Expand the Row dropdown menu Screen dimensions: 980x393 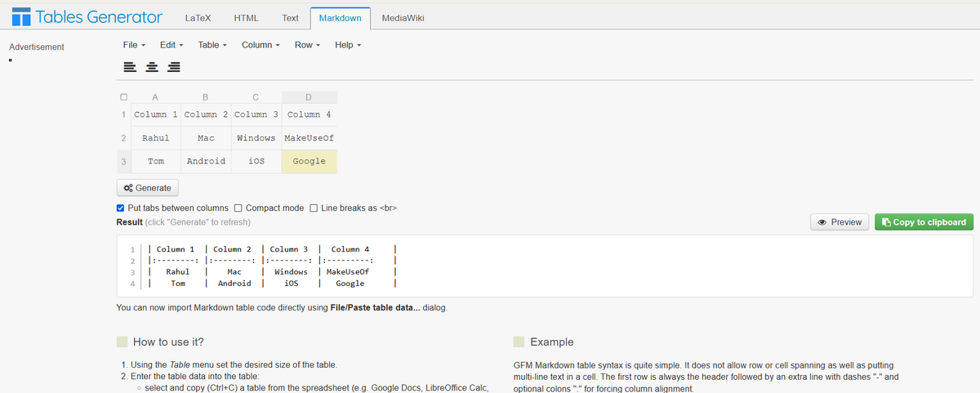[x=307, y=45]
